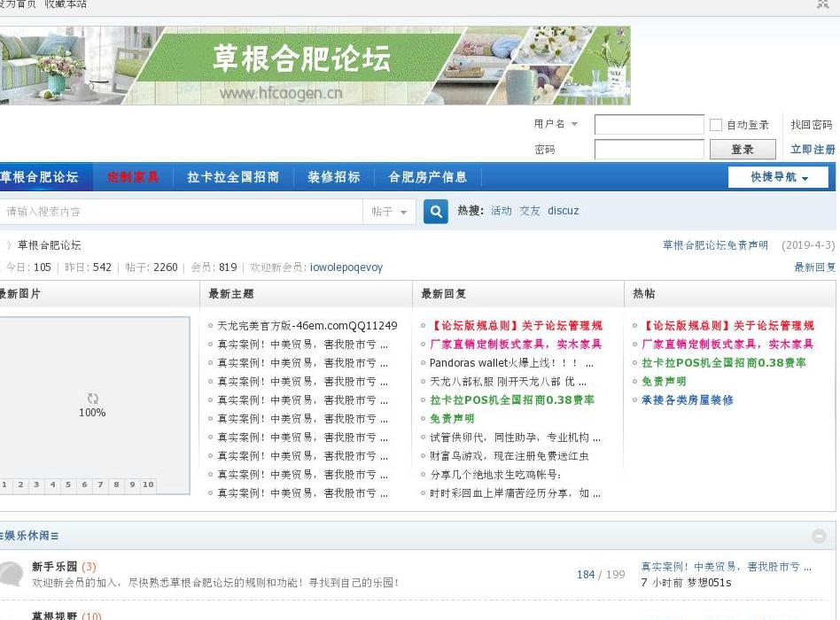Click the 草根合肥论坛 banner image
Image resolution: width=840 pixels, height=620 pixels.
point(315,66)
